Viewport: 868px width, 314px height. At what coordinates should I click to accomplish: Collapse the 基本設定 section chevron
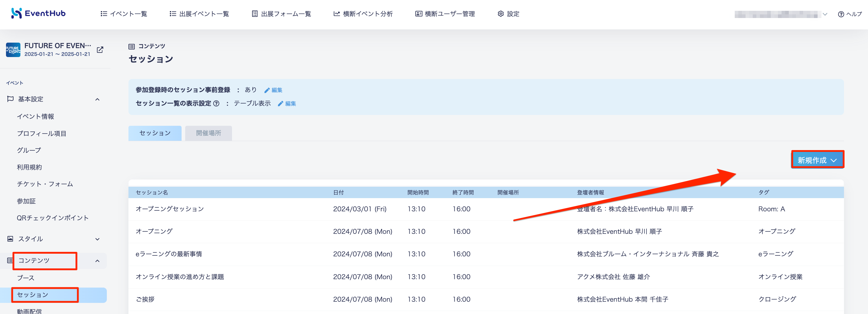point(97,99)
